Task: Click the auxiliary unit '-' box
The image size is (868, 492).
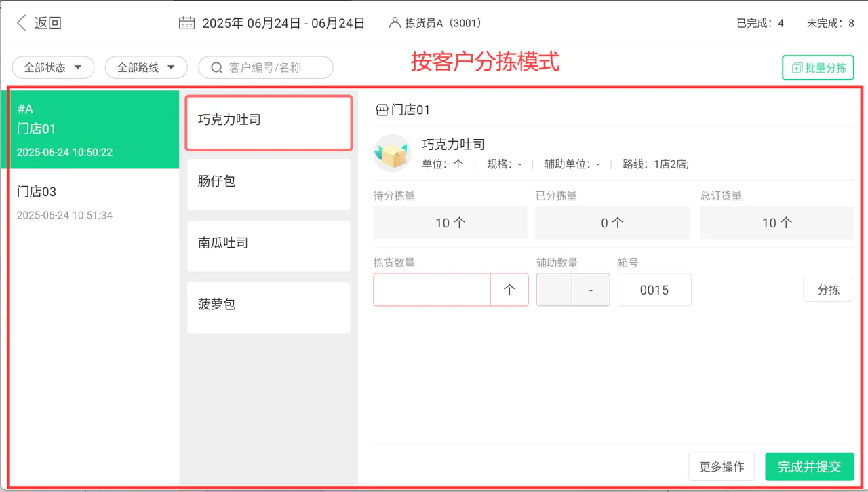Action: pyautogui.click(x=591, y=290)
